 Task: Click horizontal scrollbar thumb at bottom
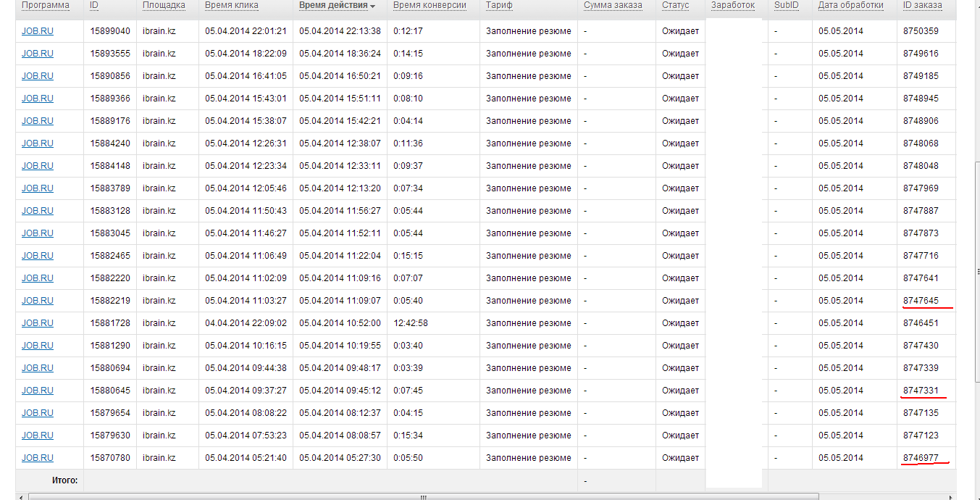[x=424, y=497]
